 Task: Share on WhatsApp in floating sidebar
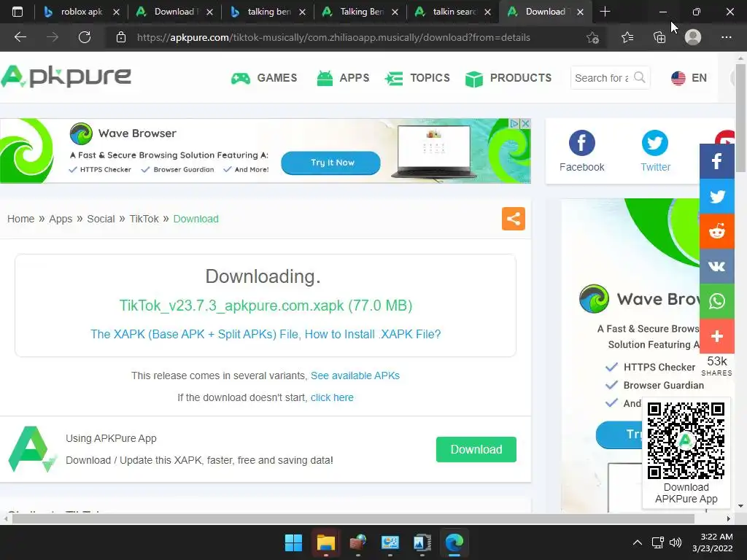[x=717, y=301]
